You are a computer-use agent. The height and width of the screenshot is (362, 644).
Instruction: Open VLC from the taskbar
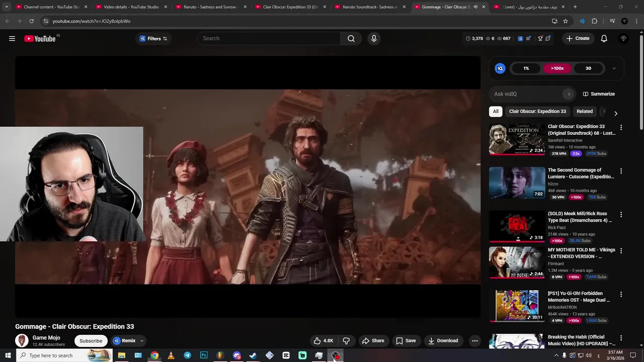[x=171, y=355]
